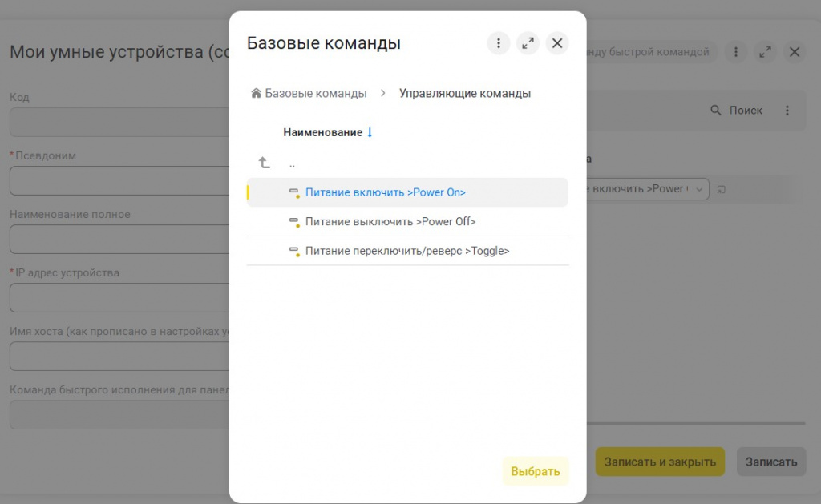Click the Записать button
This screenshot has width=821, height=504.
[x=771, y=462]
